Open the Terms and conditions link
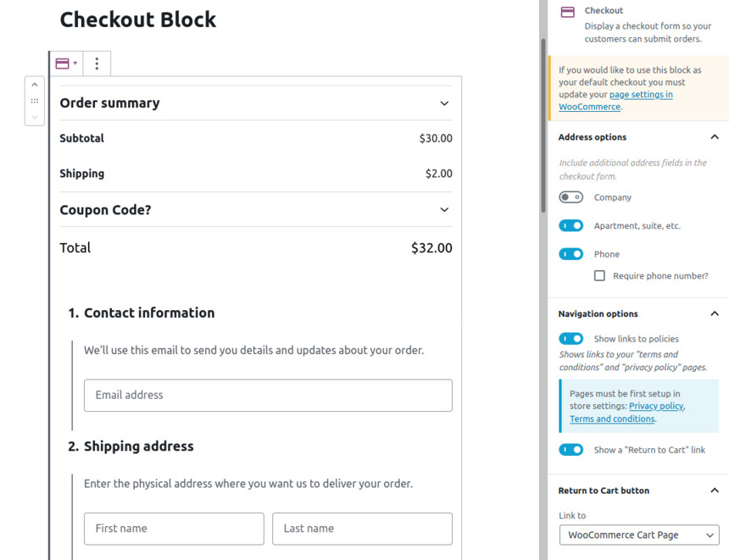The height and width of the screenshot is (560, 729). pyautogui.click(x=612, y=419)
